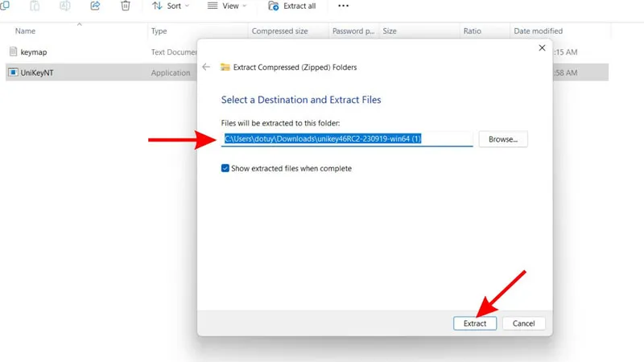Sort by the Ratio column header
Image resolution: width=644 pixels, height=362 pixels.
[x=473, y=31]
